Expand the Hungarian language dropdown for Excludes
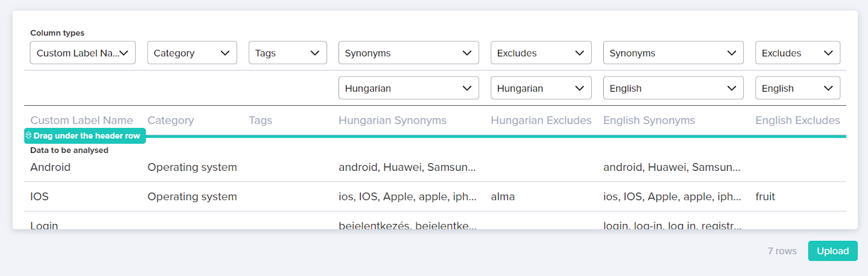868x276 pixels. coord(541,88)
